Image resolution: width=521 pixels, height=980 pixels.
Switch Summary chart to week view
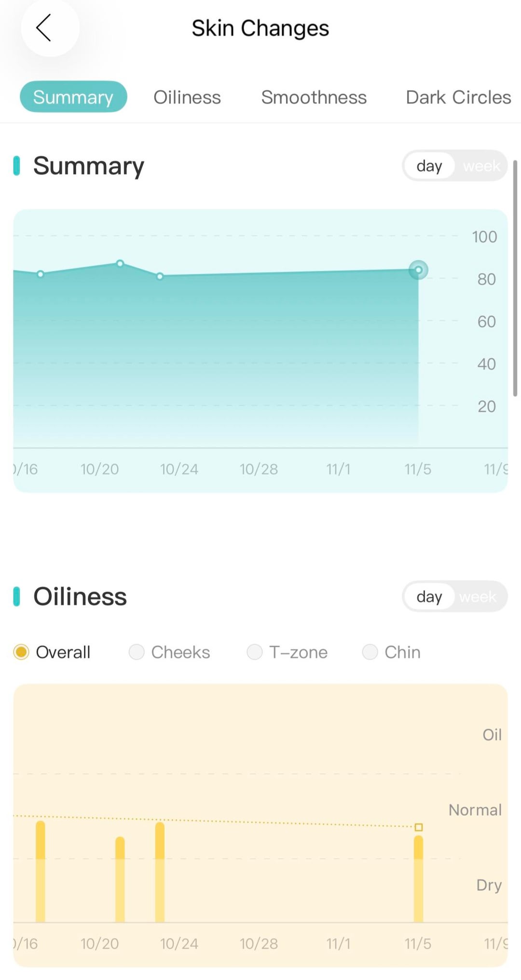tap(481, 166)
